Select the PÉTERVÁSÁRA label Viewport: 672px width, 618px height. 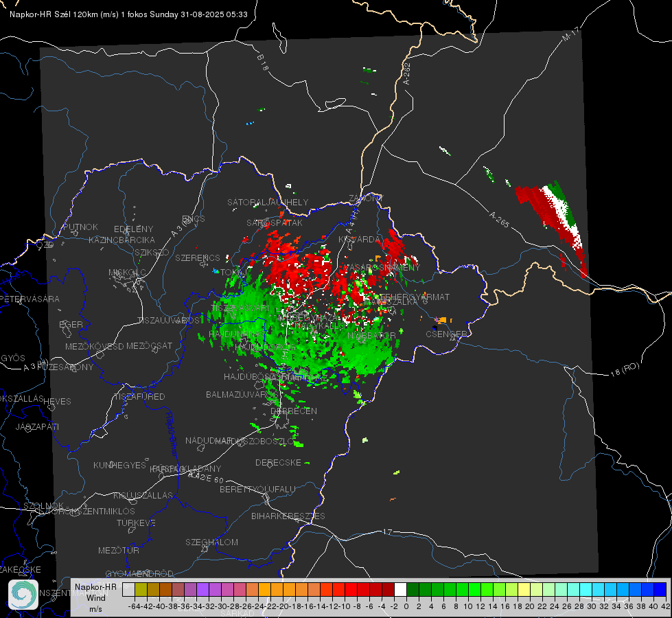tap(30, 299)
